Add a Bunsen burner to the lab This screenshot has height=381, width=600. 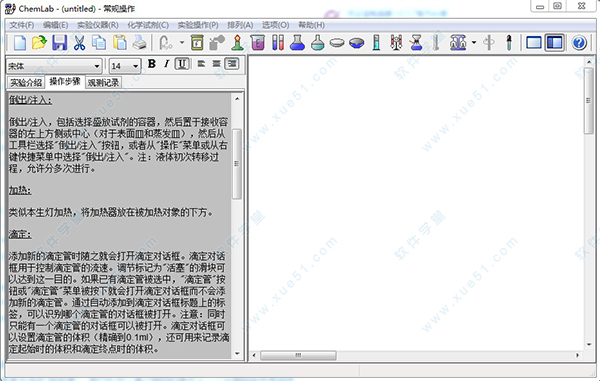[x=238, y=42]
